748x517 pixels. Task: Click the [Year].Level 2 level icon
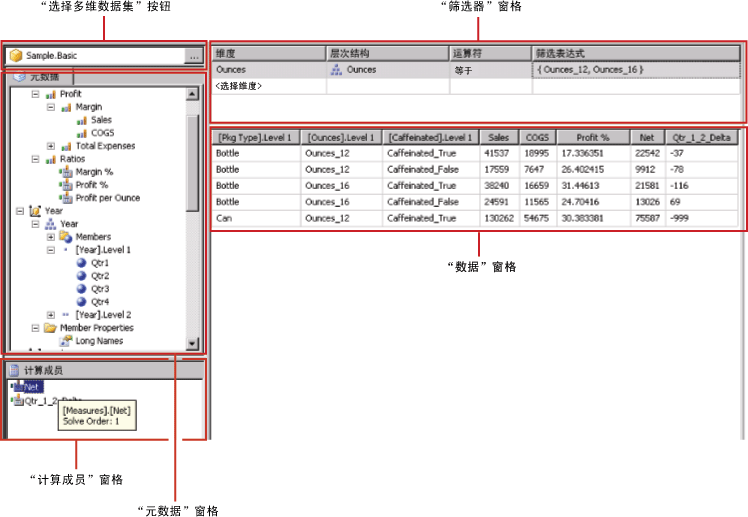[x=66, y=315]
